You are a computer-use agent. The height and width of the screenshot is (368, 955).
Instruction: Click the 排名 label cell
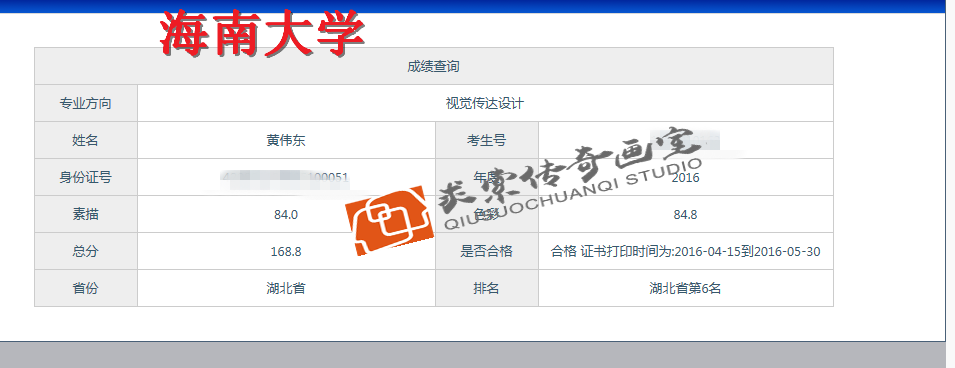click(487, 289)
